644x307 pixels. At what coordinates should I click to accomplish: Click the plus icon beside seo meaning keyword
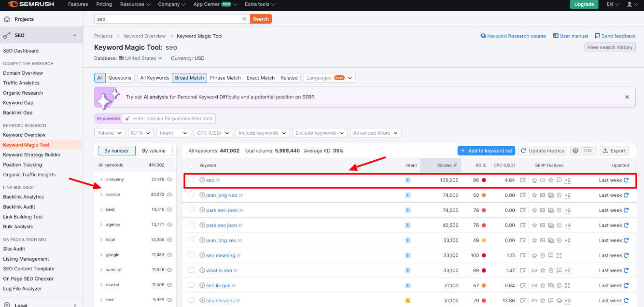202,255
